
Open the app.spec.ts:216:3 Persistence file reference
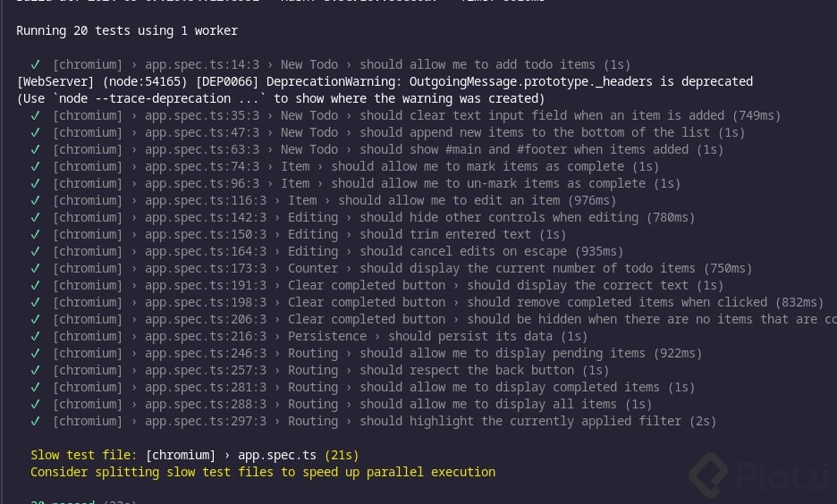(206, 336)
